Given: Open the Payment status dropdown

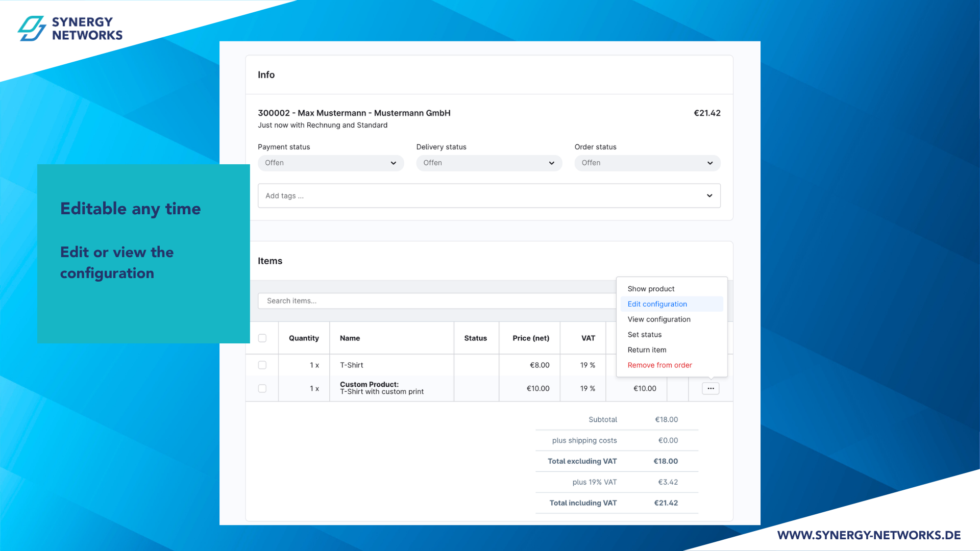Looking at the screenshot, I should click(331, 163).
